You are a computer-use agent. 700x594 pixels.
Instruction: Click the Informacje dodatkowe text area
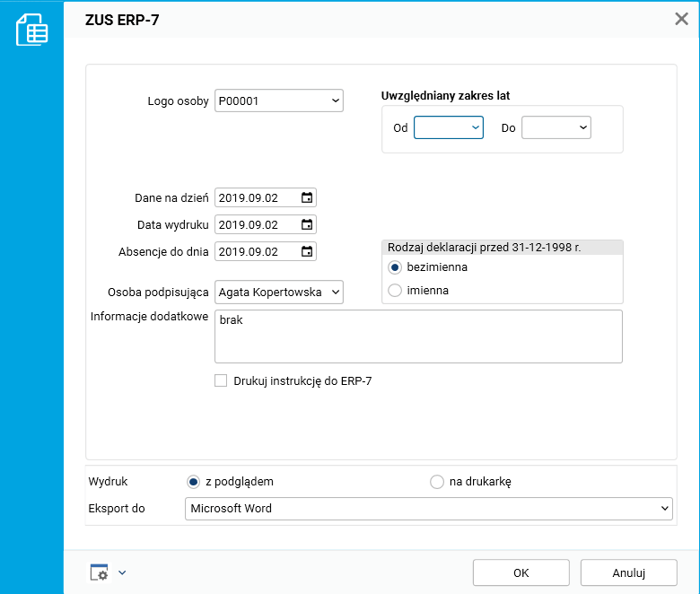pyautogui.click(x=418, y=336)
